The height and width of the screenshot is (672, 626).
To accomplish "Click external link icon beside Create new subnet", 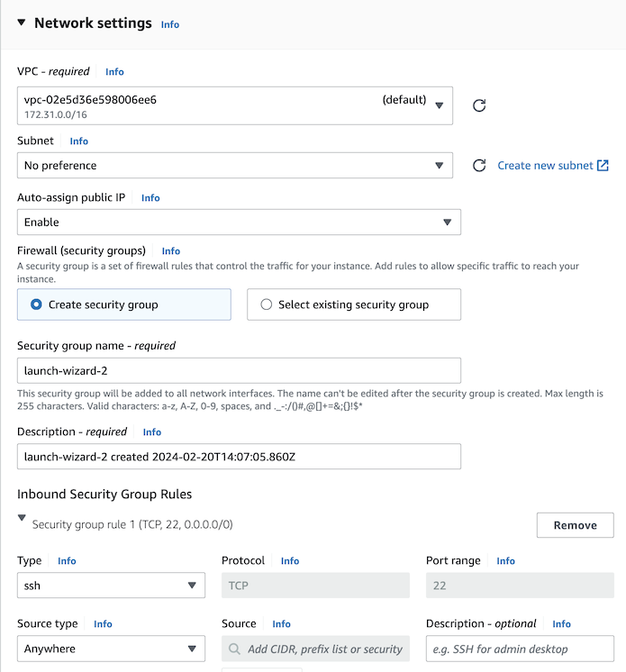I will pyautogui.click(x=603, y=166).
